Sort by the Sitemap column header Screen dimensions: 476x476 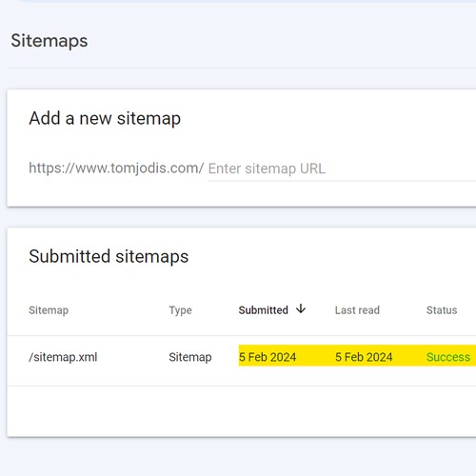click(49, 310)
